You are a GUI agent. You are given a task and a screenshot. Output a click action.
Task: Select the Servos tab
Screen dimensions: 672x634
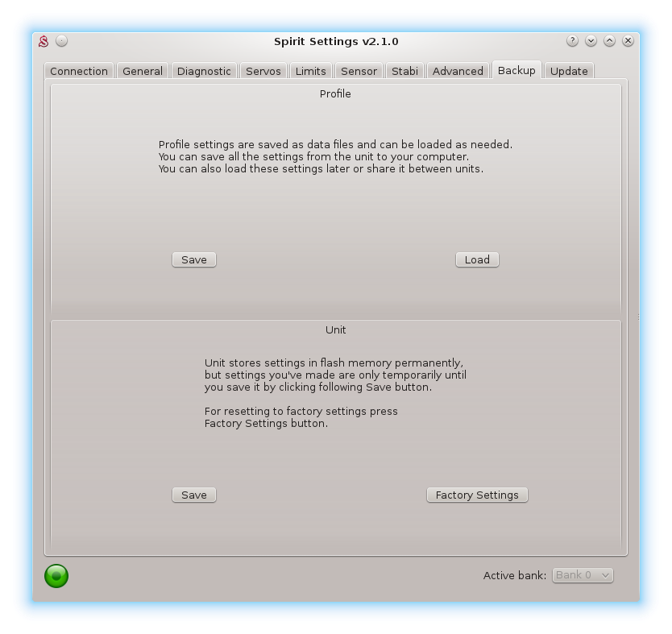click(263, 71)
